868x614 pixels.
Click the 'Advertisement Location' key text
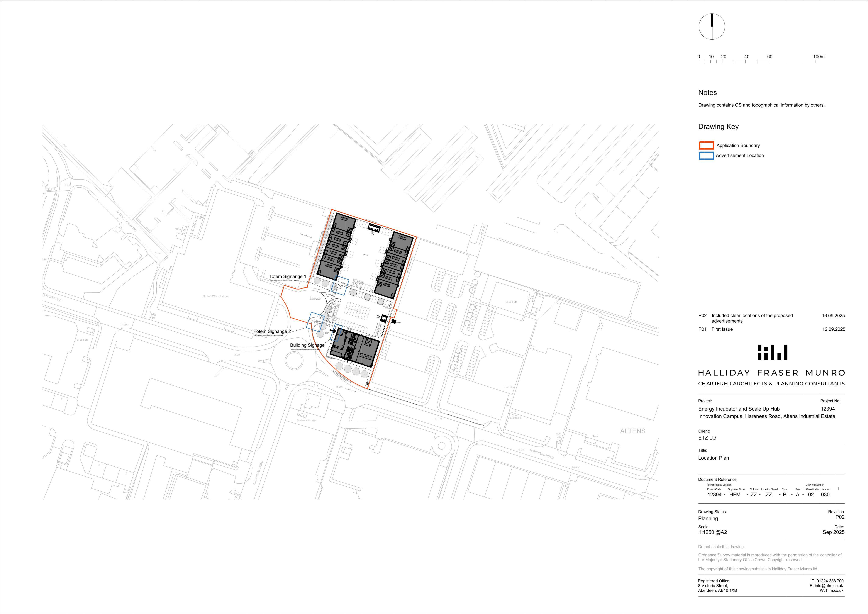click(x=739, y=155)
